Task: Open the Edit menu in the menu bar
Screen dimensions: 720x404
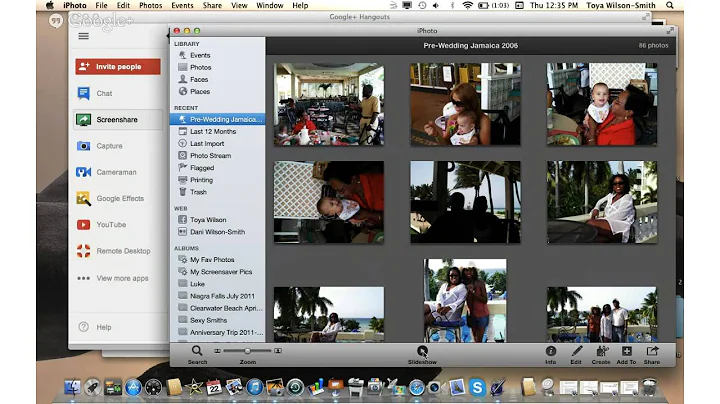Action: (123, 6)
